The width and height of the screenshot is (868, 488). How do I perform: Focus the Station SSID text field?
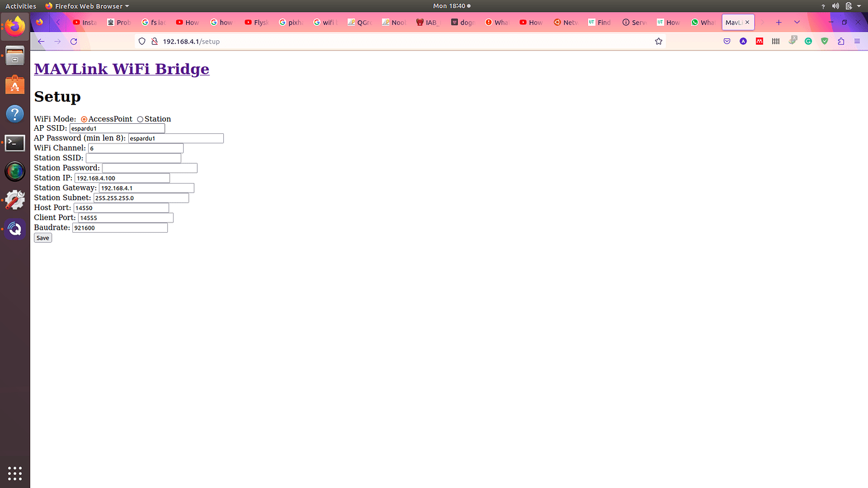pyautogui.click(x=133, y=158)
